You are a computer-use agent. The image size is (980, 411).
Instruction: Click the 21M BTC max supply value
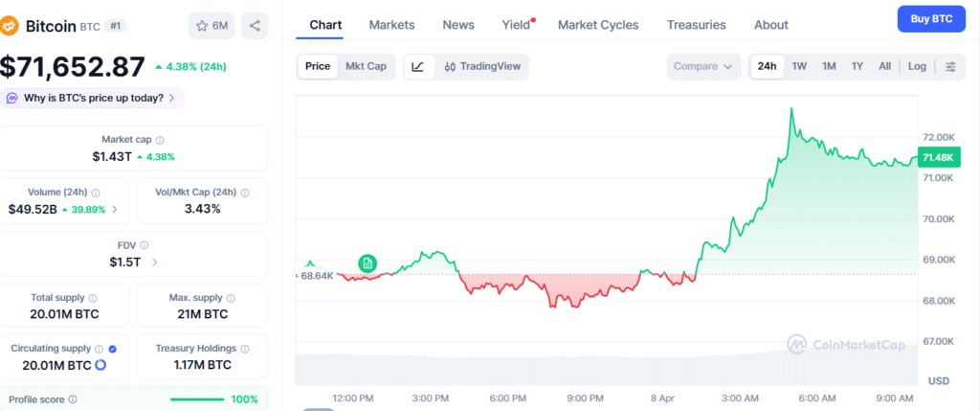(202, 314)
